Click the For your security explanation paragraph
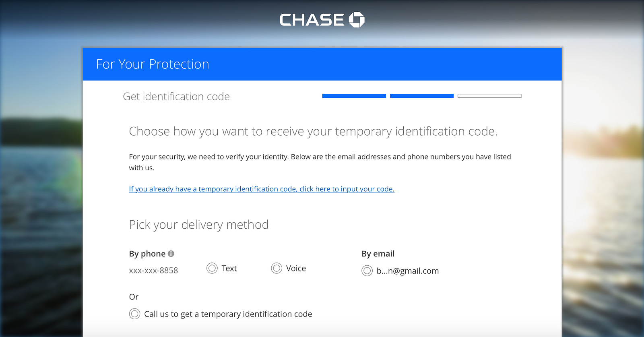 (320, 162)
